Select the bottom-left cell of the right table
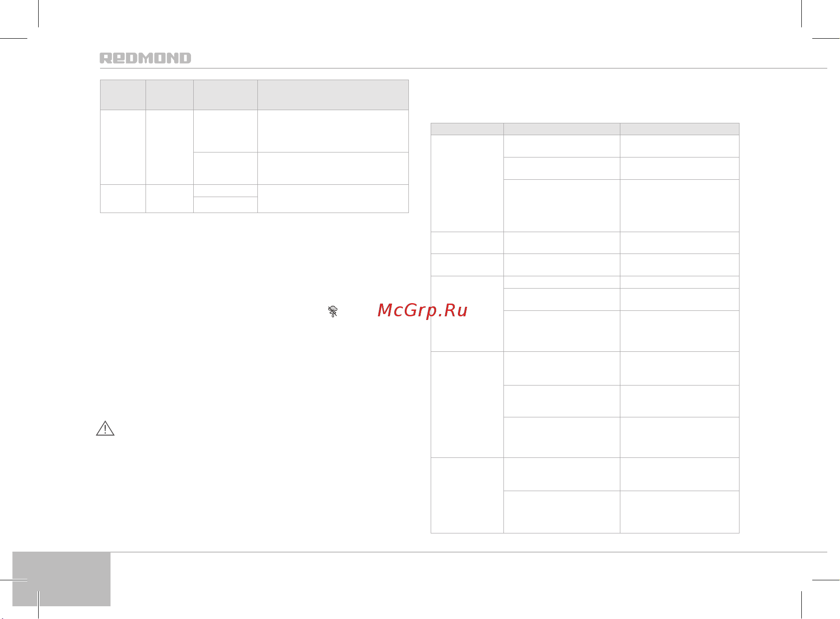Image resolution: width=840 pixels, height=619 pixels. pos(467,495)
